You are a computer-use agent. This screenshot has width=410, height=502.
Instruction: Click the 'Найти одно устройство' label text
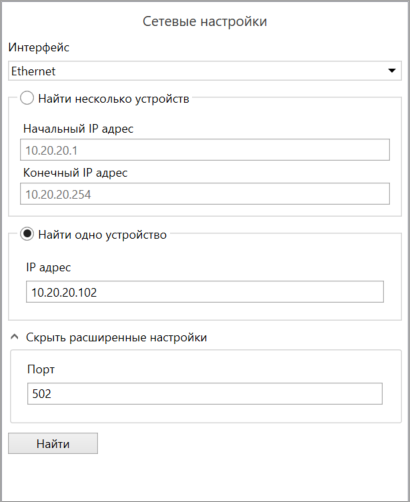coord(102,235)
